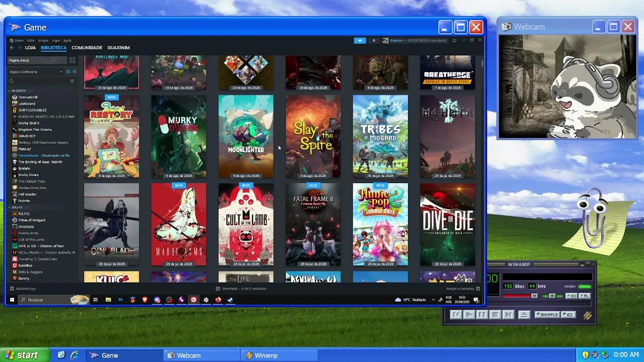The width and height of the screenshot is (644, 362).
Task: Open Steam icon in the inner taskbar
Action: [x=230, y=300]
